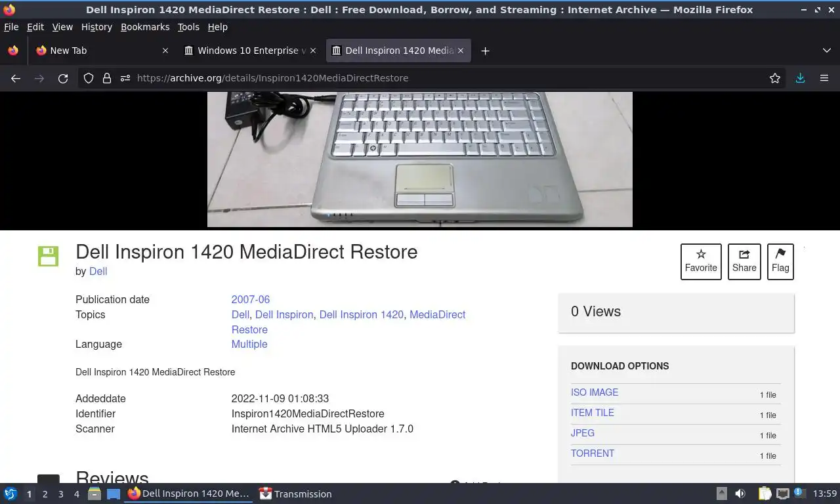Open the History menu
840x504 pixels.
[96, 27]
